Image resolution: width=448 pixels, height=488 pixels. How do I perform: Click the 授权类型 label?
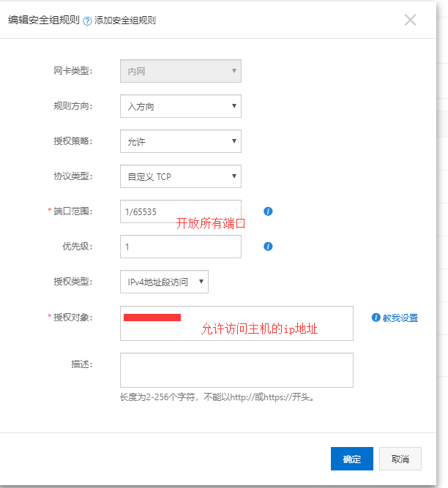coord(73,282)
